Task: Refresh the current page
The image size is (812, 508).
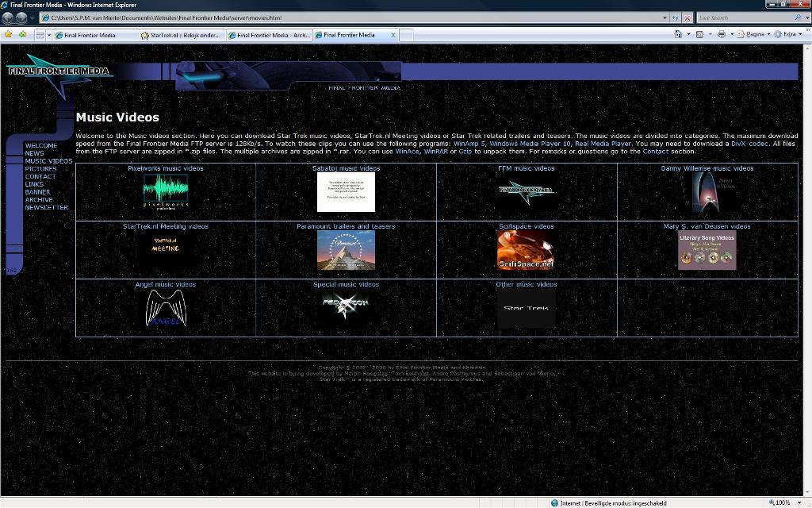Action: 676,17
